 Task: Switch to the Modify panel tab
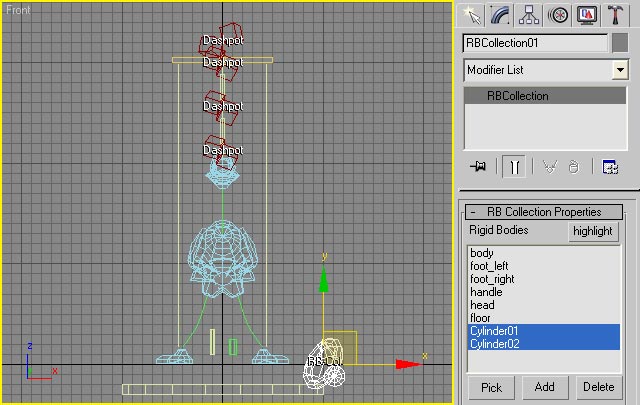click(x=501, y=15)
